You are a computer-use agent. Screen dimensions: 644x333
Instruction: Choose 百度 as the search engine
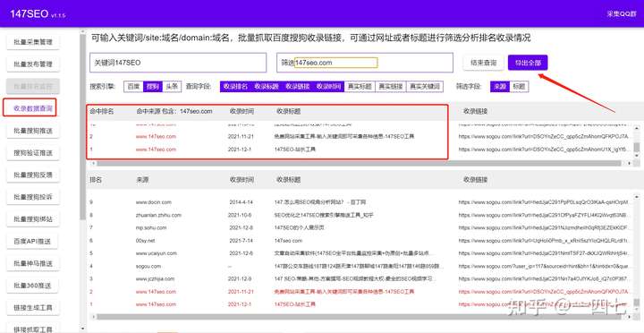pos(133,86)
